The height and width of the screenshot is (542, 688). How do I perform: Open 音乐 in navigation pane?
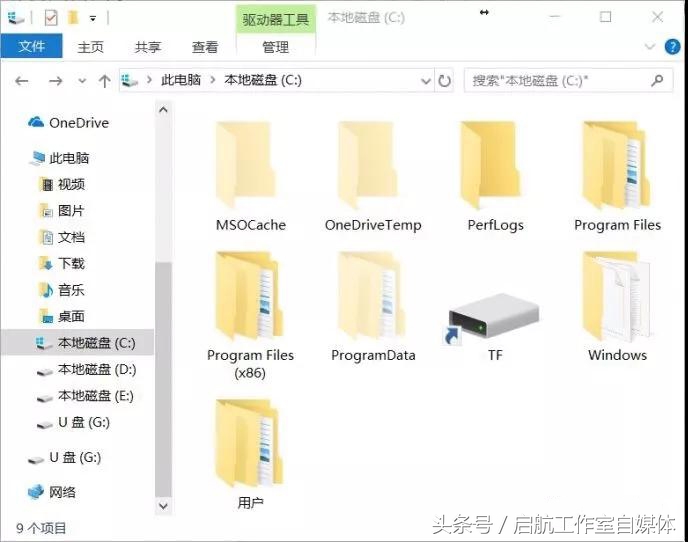coord(62,290)
